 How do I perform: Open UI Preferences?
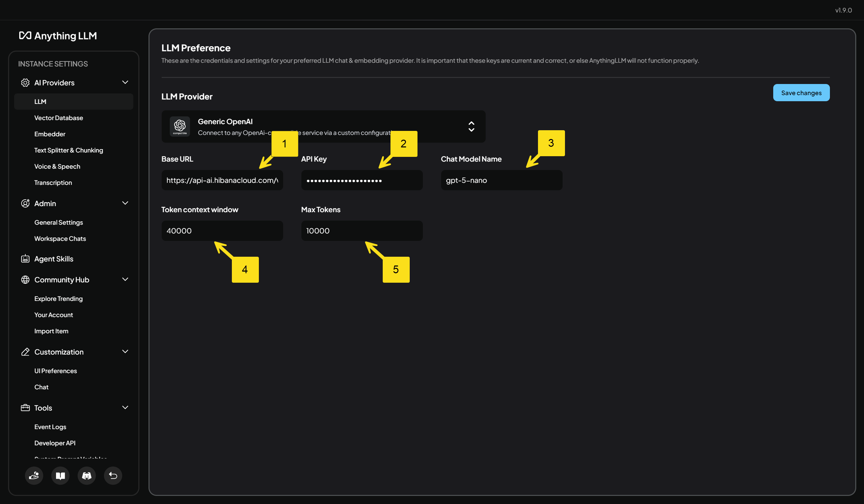tap(56, 371)
